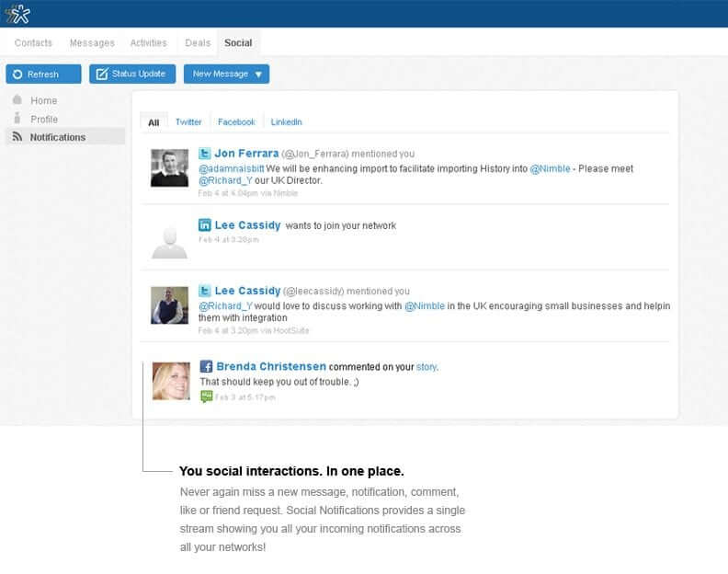Open Home in the left sidebar
The width and height of the screenshot is (728, 574).
coord(43,100)
